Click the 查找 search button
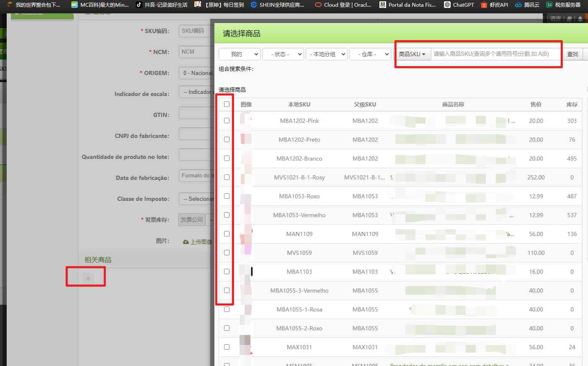The image size is (588, 366). click(x=573, y=54)
